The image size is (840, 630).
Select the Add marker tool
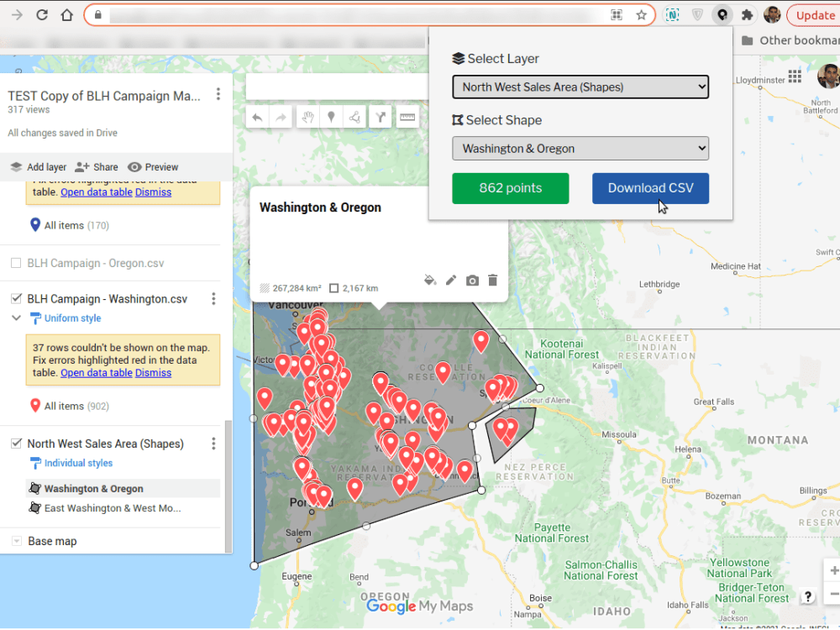(x=331, y=118)
